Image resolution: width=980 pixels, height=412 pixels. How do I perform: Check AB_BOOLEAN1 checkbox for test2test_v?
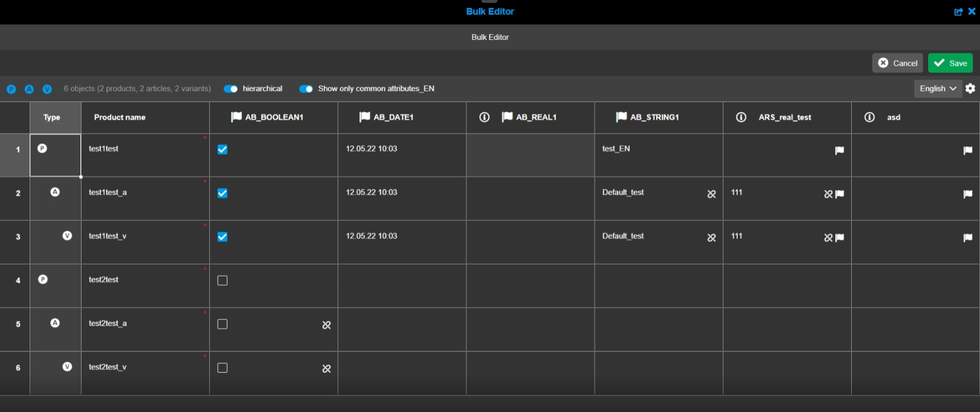point(222,368)
